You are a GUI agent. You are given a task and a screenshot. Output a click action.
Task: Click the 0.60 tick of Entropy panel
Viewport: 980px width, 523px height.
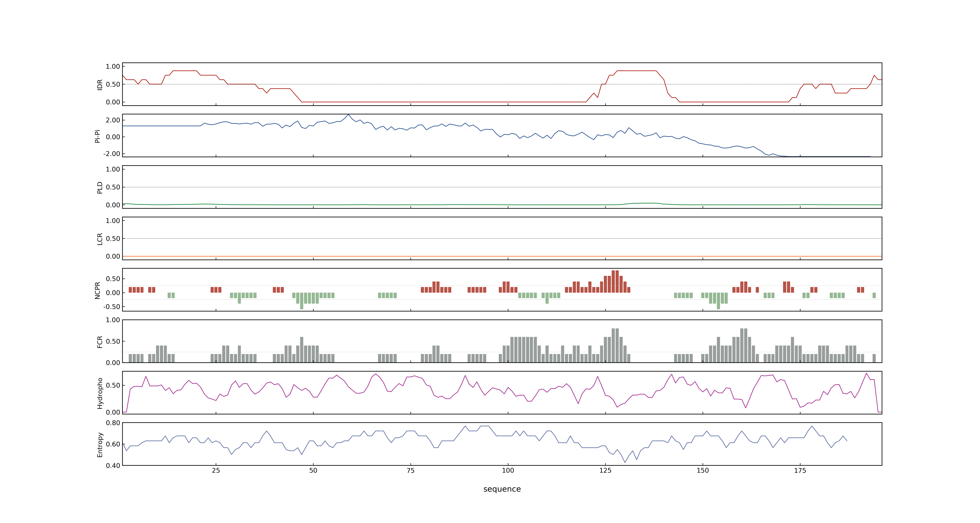(x=113, y=444)
